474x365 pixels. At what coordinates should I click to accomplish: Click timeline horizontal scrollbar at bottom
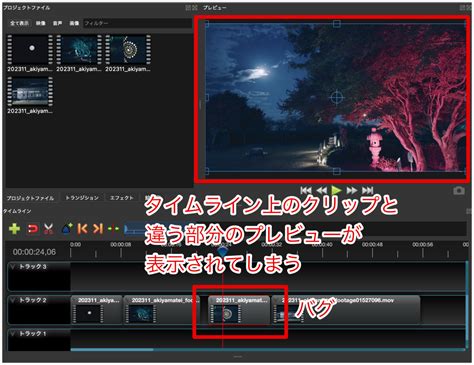tap(112, 350)
